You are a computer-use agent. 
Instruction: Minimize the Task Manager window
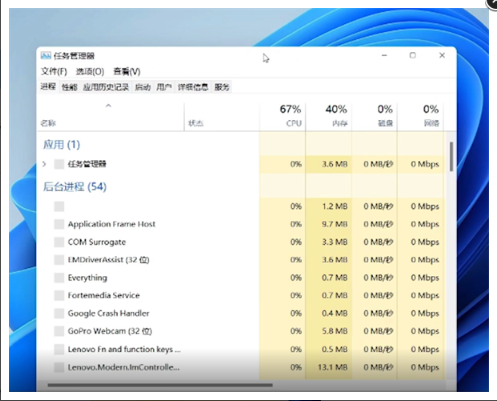[x=384, y=55]
